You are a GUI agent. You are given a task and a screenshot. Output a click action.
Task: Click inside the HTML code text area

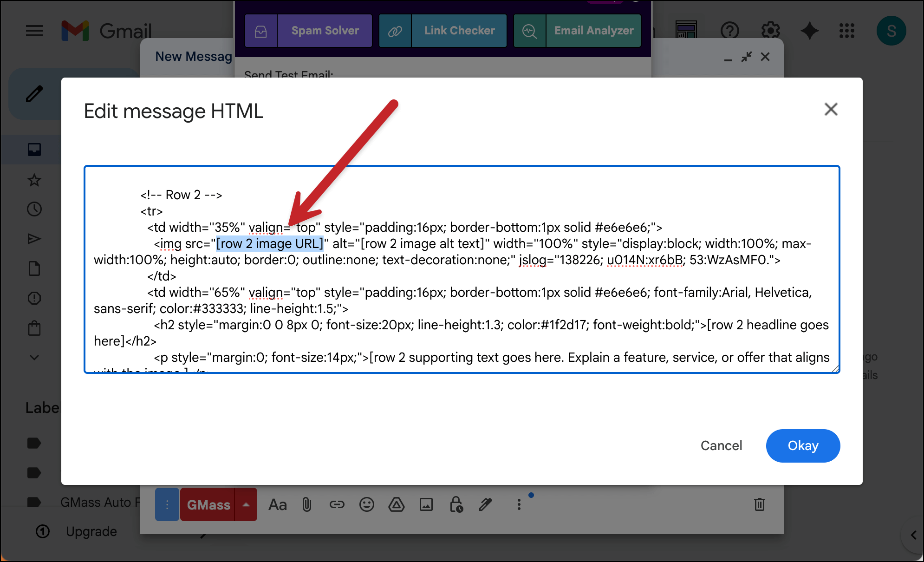coord(462,279)
